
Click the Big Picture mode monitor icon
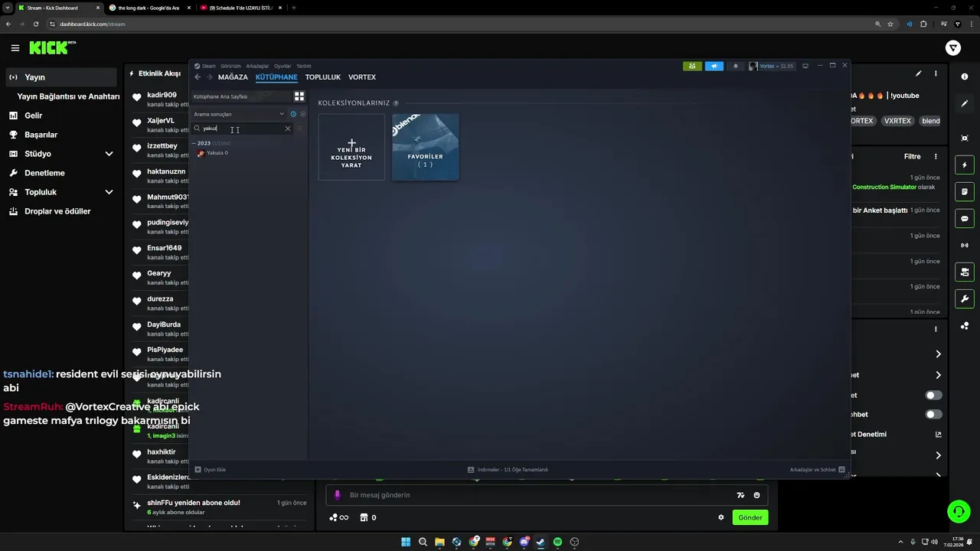[x=805, y=66]
